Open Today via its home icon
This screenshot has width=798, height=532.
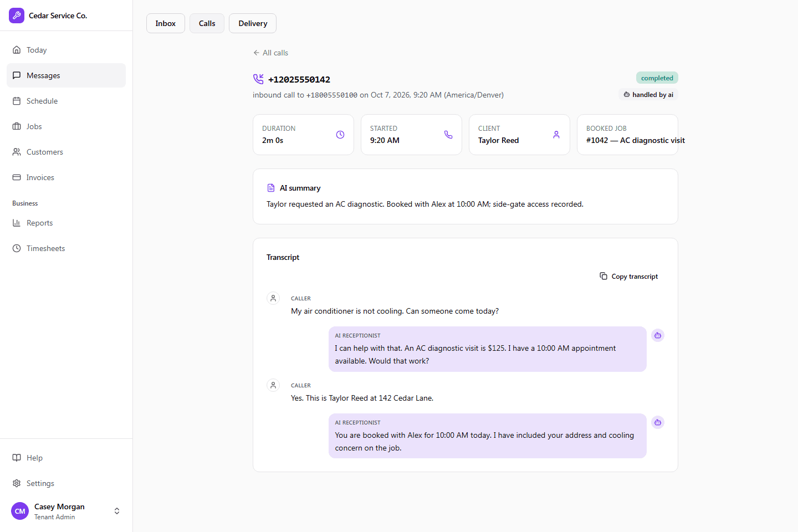click(17, 50)
